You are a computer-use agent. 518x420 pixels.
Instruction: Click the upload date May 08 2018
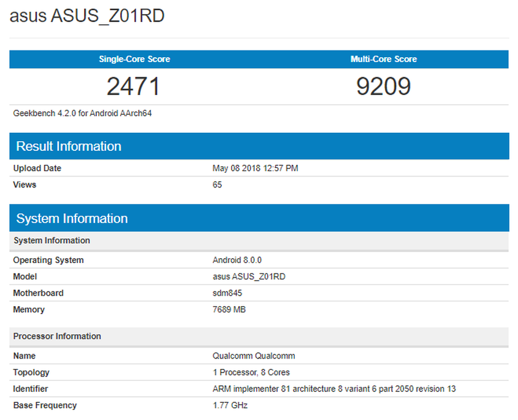pos(254,168)
